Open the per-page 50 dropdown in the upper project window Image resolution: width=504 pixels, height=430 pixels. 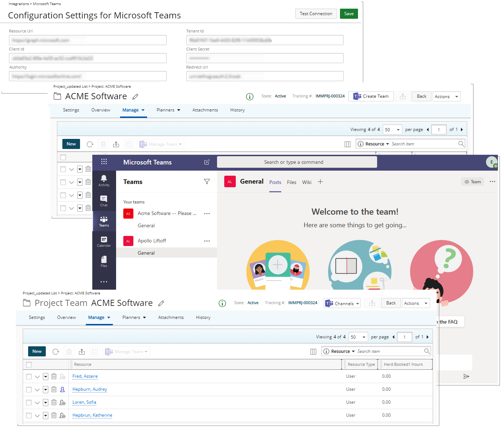pyautogui.click(x=392, y=130)
